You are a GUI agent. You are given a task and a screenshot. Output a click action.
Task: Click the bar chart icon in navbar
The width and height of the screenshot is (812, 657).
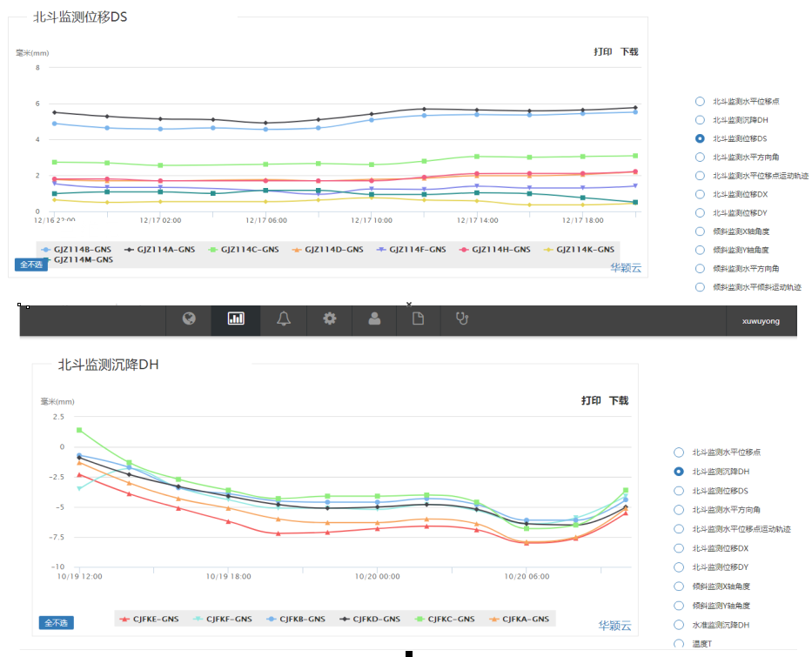point(236,319)
